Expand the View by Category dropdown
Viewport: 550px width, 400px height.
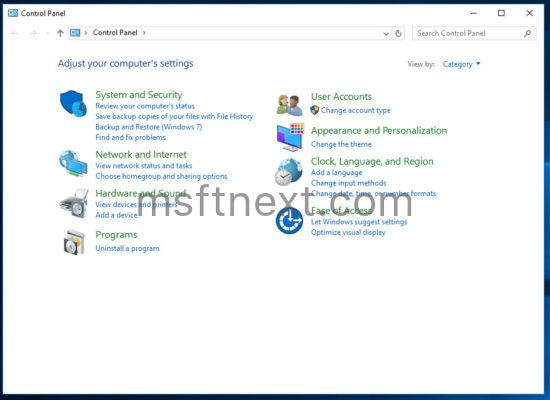[x=461, y=64]
